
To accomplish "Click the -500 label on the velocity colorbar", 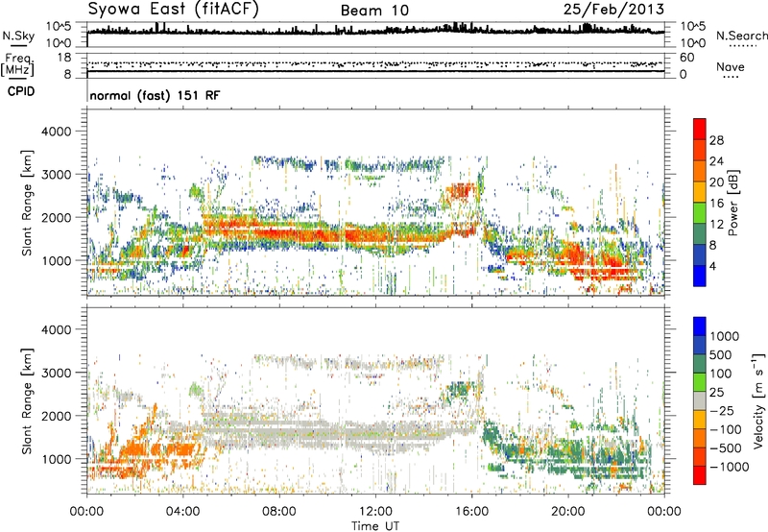I will tap(726, 448).
